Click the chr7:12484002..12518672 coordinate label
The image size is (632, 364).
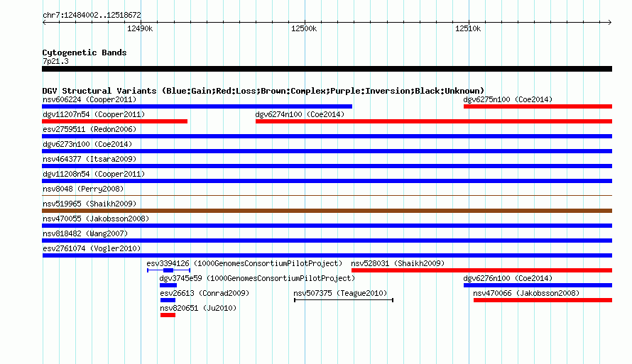[92, 15]
